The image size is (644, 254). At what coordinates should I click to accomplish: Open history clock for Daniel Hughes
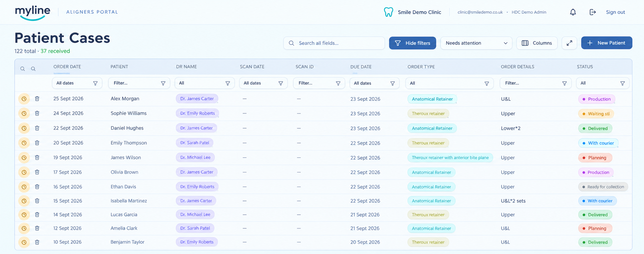[24, 128]
